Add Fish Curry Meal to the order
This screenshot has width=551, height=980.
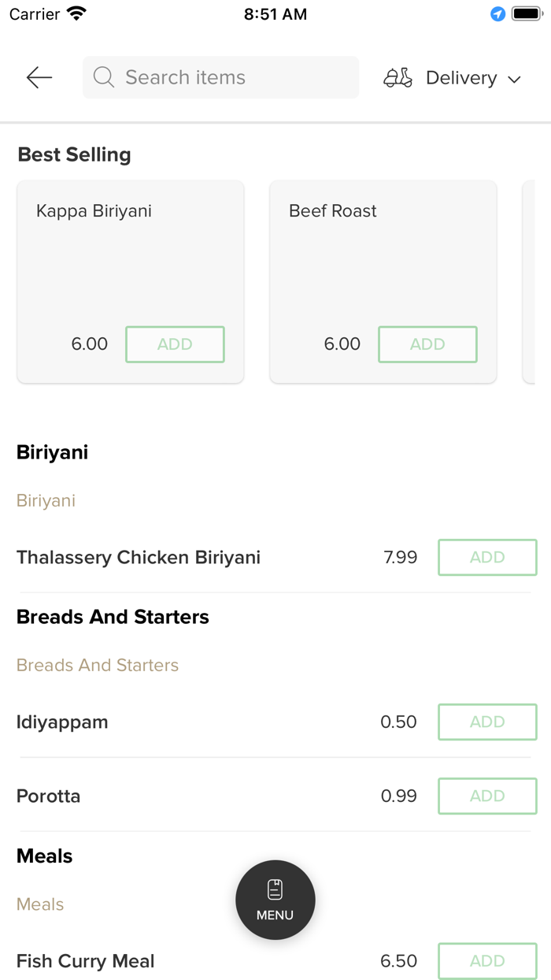point(486,961)
